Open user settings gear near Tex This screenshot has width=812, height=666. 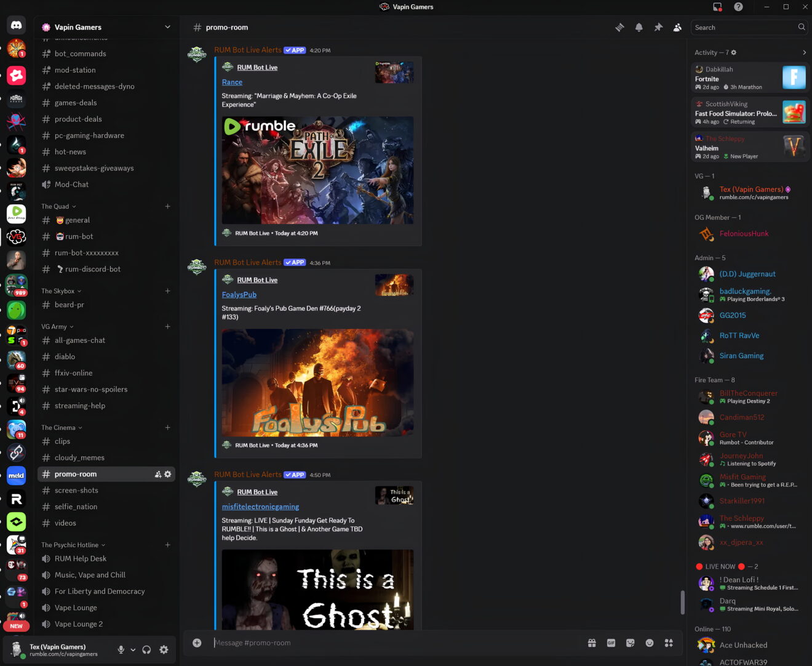click(164, 649)
